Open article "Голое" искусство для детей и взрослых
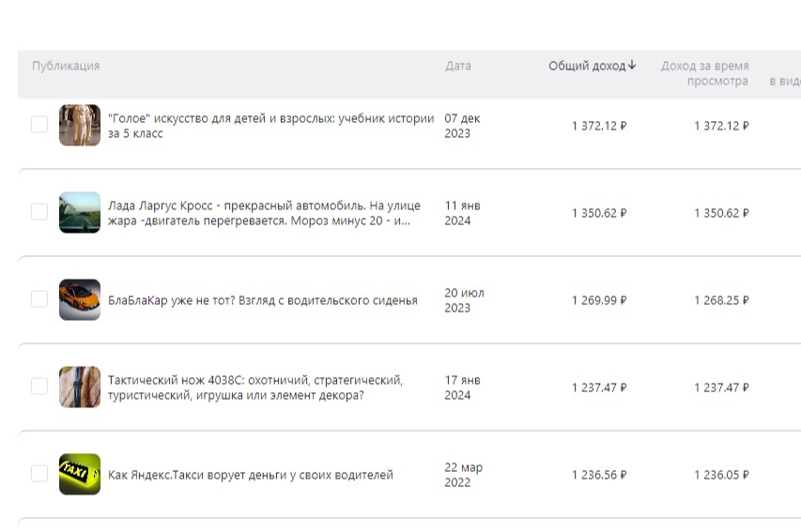The height and width of the screenshot is (532, 801). click(270, 126)
